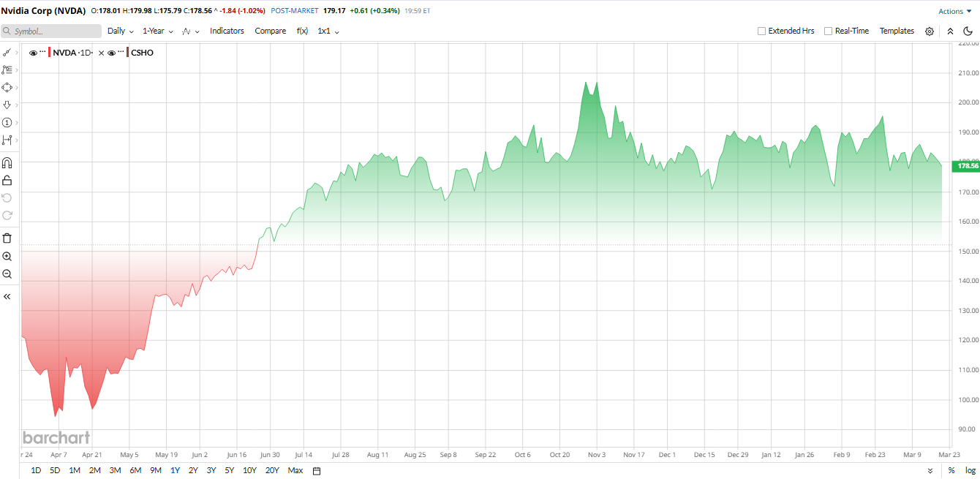Click the NVDA series color swatch
Screen dimensions: 980x479
pyautogui.click(x=50, y=53)
